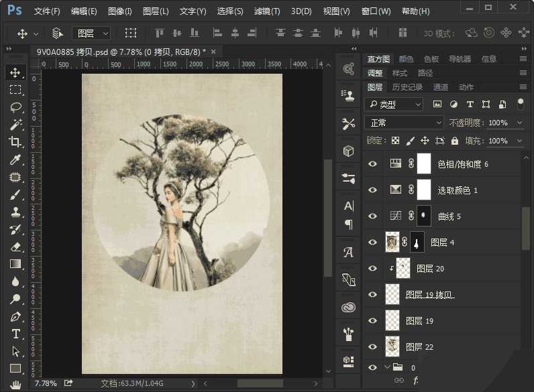The image size is (534, 392).
Task: Choose the Lasso tool
Action: point(15,107)
